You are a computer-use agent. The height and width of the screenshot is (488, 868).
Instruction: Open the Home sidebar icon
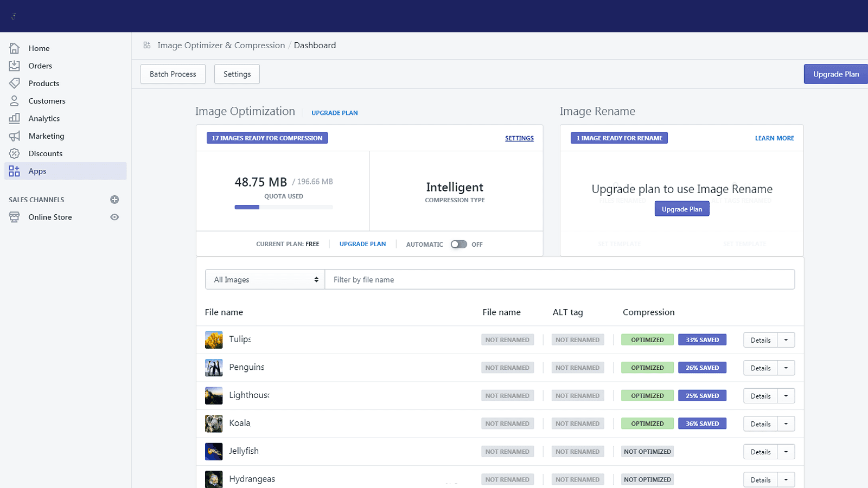14,48
